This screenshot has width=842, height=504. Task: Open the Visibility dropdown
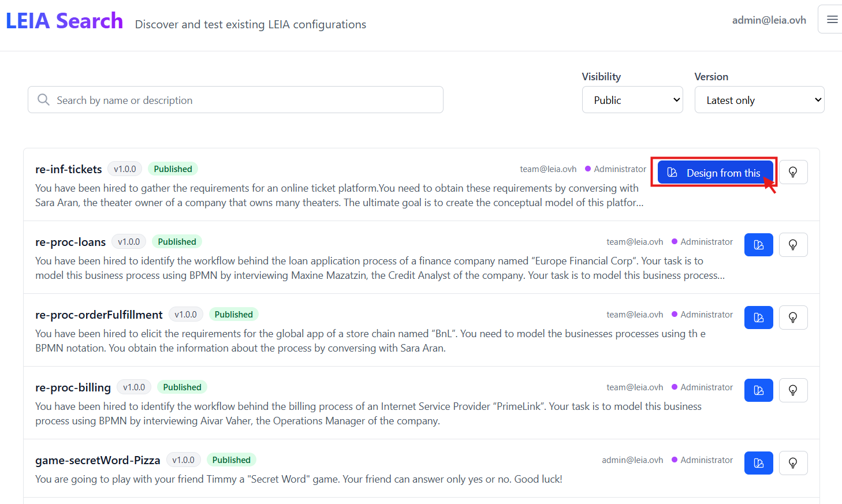pyautogui.click(x=632, y=100)
